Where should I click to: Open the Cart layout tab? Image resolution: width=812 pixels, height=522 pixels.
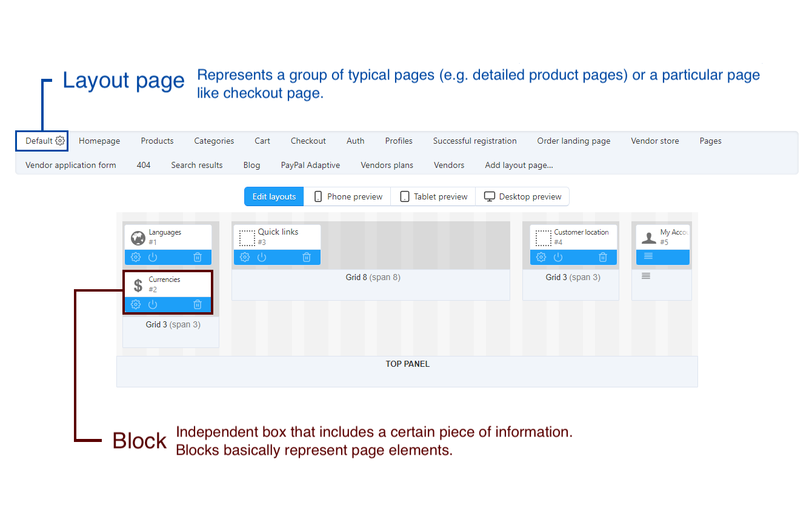262,141
